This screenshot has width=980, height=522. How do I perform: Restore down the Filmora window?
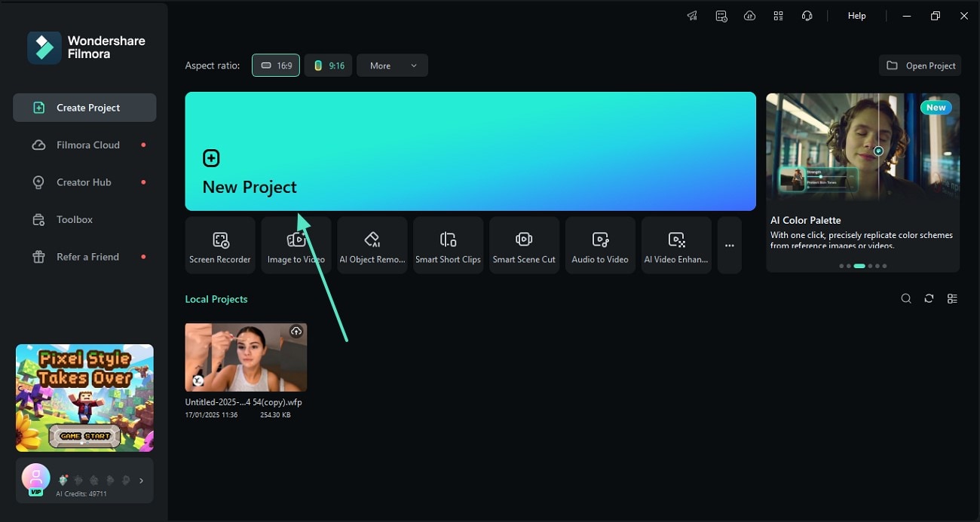[x=936, y=16]
